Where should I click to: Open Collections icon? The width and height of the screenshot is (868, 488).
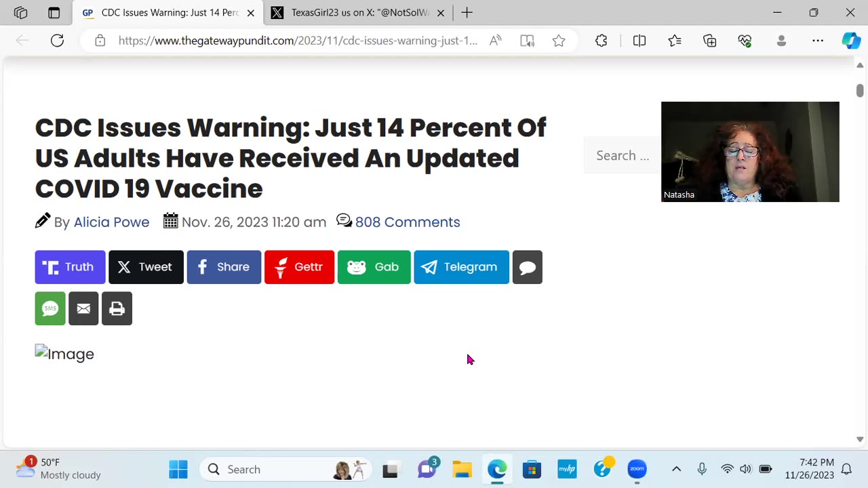click(x=710, y=41)
